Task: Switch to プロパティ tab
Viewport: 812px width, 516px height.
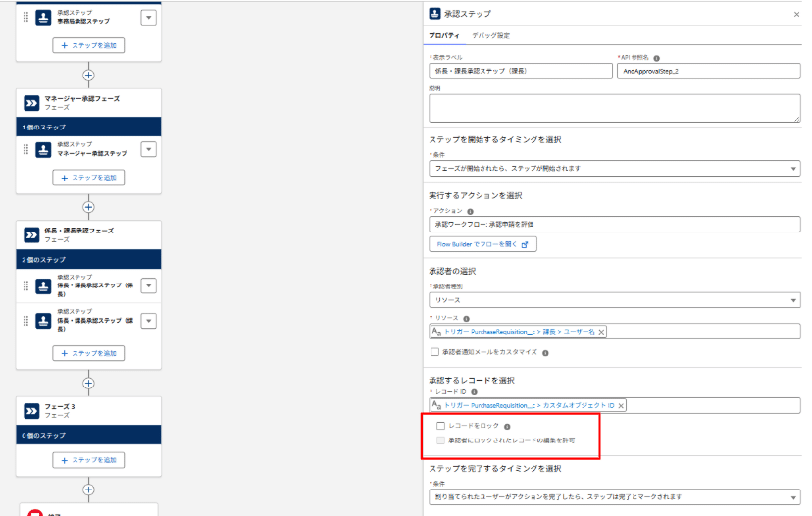Action: pyautogui.click(x=444, y=35)
